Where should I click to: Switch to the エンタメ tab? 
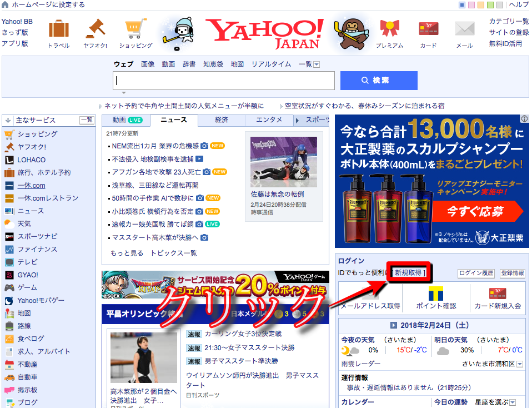[269, 120]
